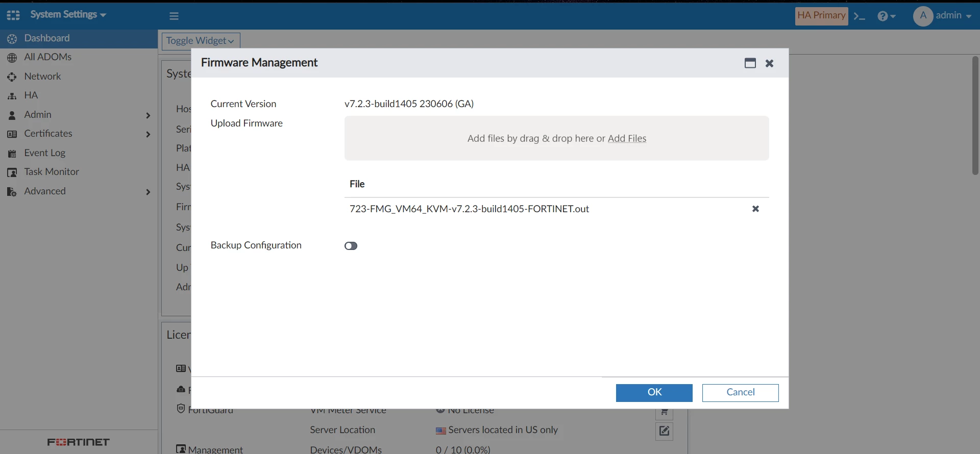Click the US flag icon
The image size is (980, 454).
pyautogui.click(x=441, y=431)
